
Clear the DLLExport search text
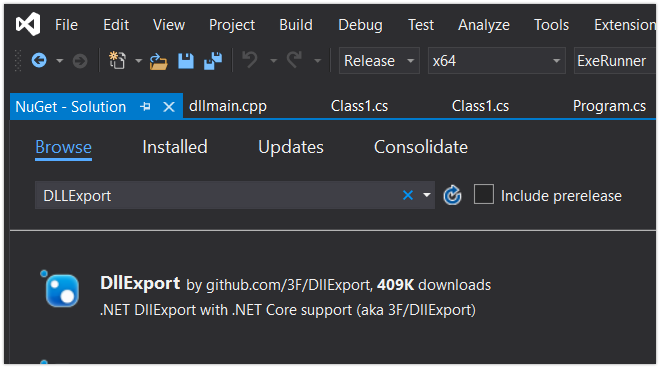click(x=407, y=195)
